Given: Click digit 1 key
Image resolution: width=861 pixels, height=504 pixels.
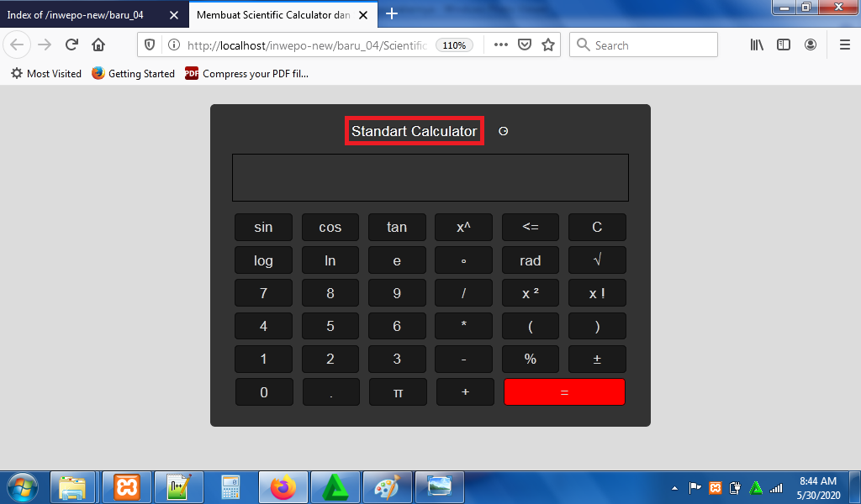Looking at the screenshot, I should [263, 360].
